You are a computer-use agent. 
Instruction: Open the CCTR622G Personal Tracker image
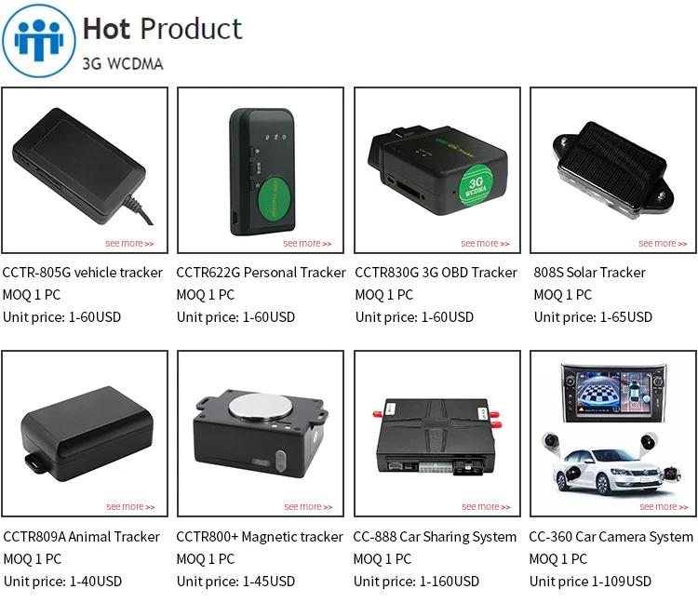[x=261, y=170]
